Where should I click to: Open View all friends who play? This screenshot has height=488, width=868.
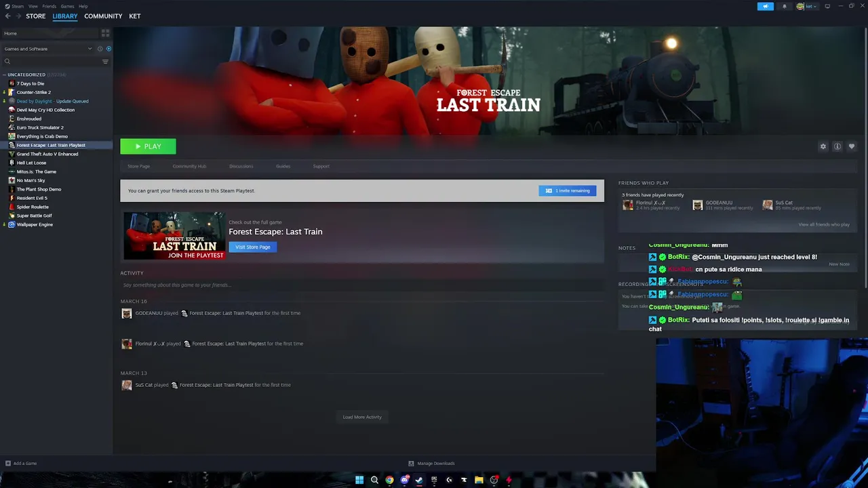click(824, 224)
